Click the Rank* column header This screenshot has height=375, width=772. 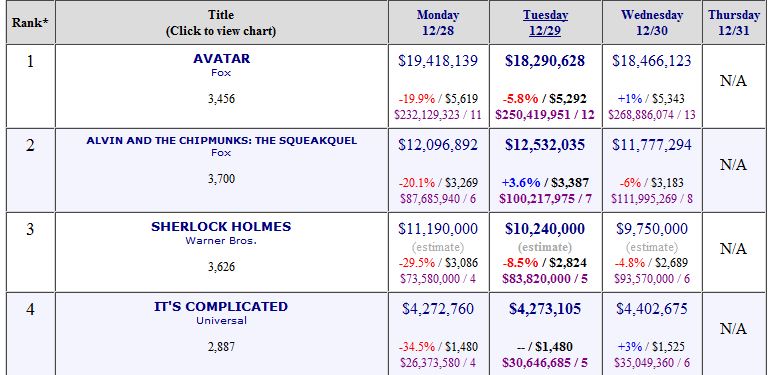(x=30, y=23)
